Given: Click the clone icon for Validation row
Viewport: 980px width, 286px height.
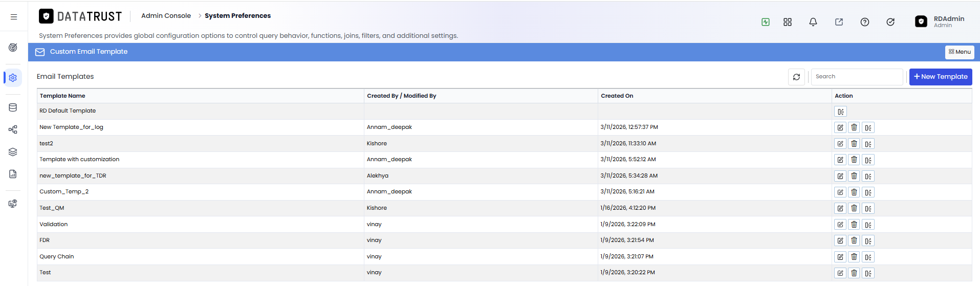Looking at the screenshot, I should pyautogui.click(x=868, y=225).
